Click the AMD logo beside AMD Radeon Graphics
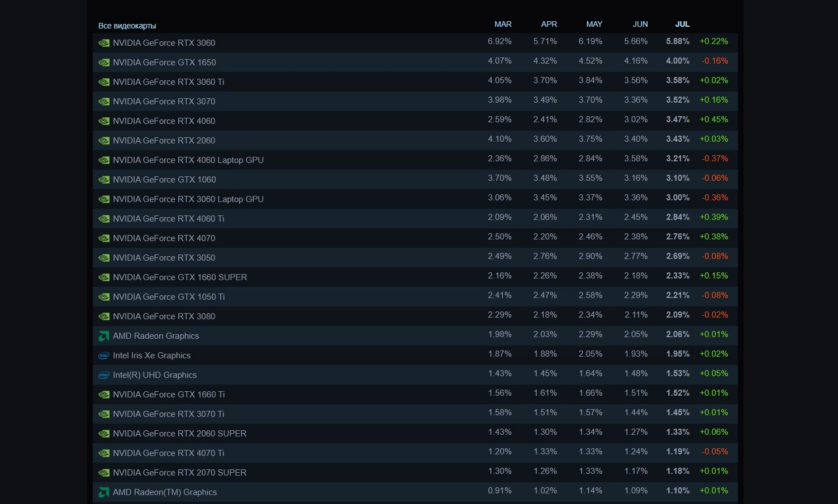Image resolution: width=838 pixels, height=504 pixels. coord(104,336)
